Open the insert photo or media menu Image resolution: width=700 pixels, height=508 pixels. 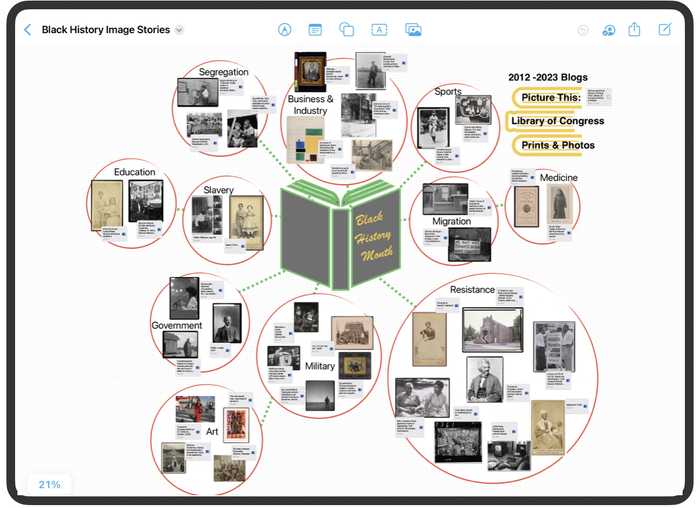click(x=413, y=30)
